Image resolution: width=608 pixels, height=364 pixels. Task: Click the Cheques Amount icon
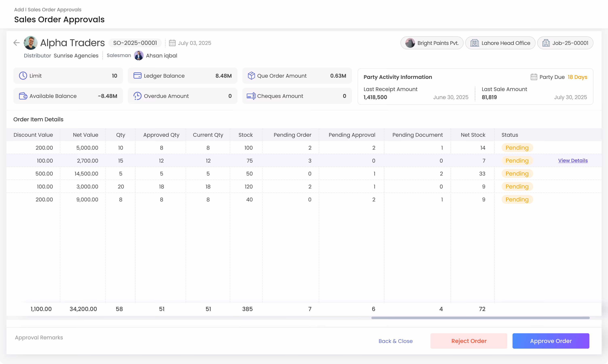[x=251, y=96]
